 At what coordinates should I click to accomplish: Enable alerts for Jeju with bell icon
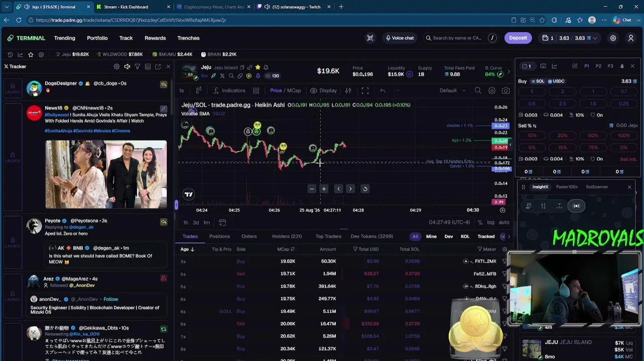266,67
